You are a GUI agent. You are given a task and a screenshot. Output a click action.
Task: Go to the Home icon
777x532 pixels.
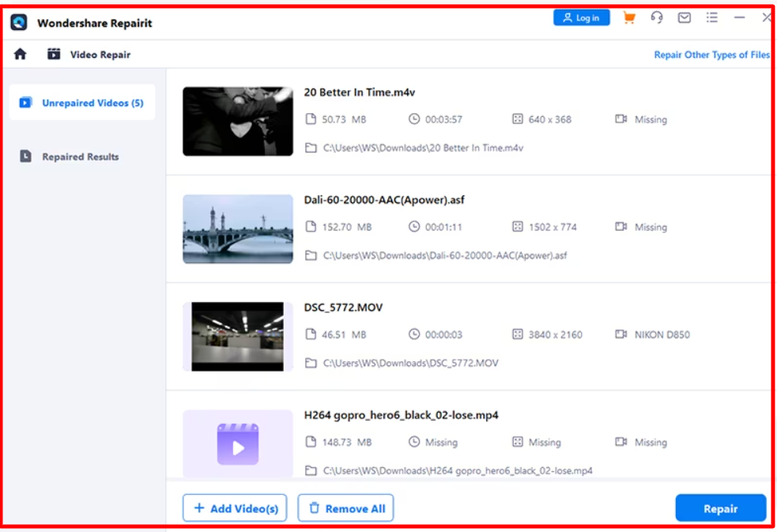(x=20, y=54)
